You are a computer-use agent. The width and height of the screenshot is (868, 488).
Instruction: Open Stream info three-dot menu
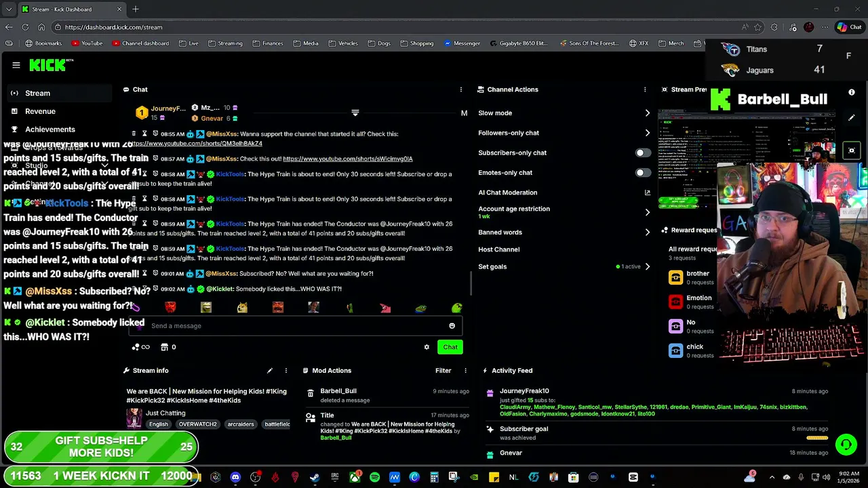tap(286, 371)
